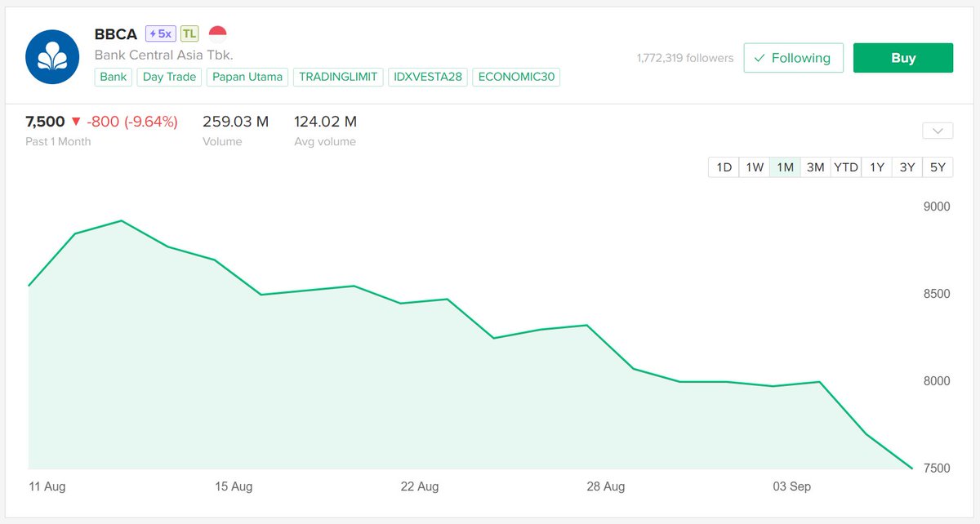The image size is (980, 524).
Task: Open the TRADINGLIMIT tag
Action: [x=338, y=77]
